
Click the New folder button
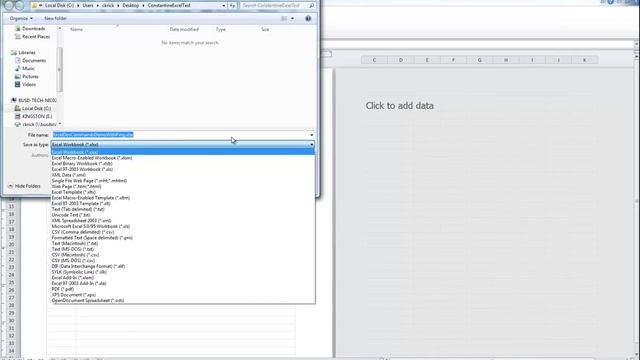pyautogui.click(x=56, y=18)
